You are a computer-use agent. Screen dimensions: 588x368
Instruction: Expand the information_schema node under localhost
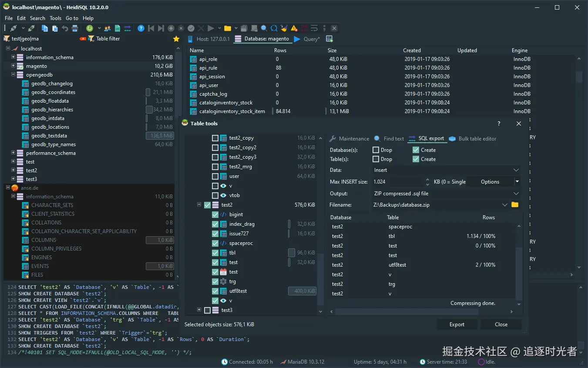(x=13, y=57)
